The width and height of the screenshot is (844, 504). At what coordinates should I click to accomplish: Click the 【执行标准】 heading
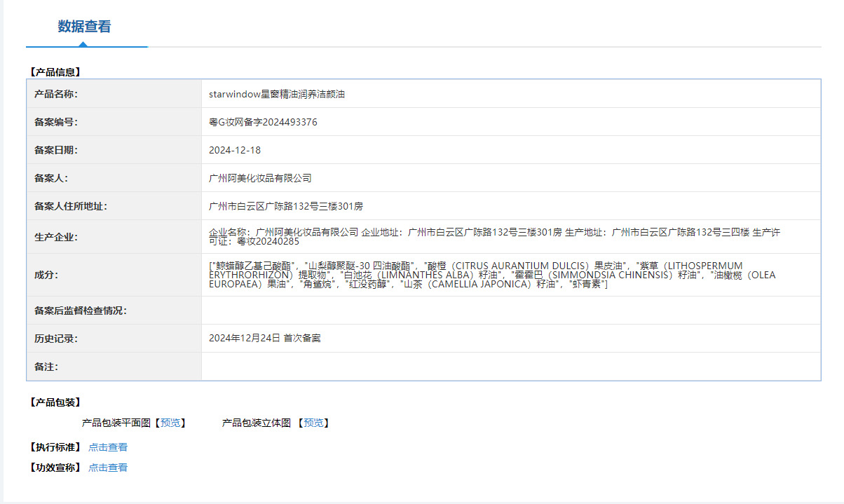coord(55,447)
